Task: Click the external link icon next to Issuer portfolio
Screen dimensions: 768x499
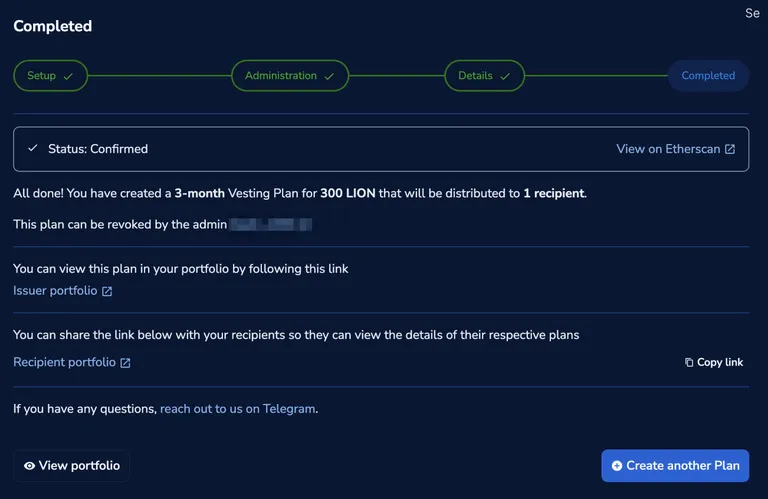Action: pos(107,291)
